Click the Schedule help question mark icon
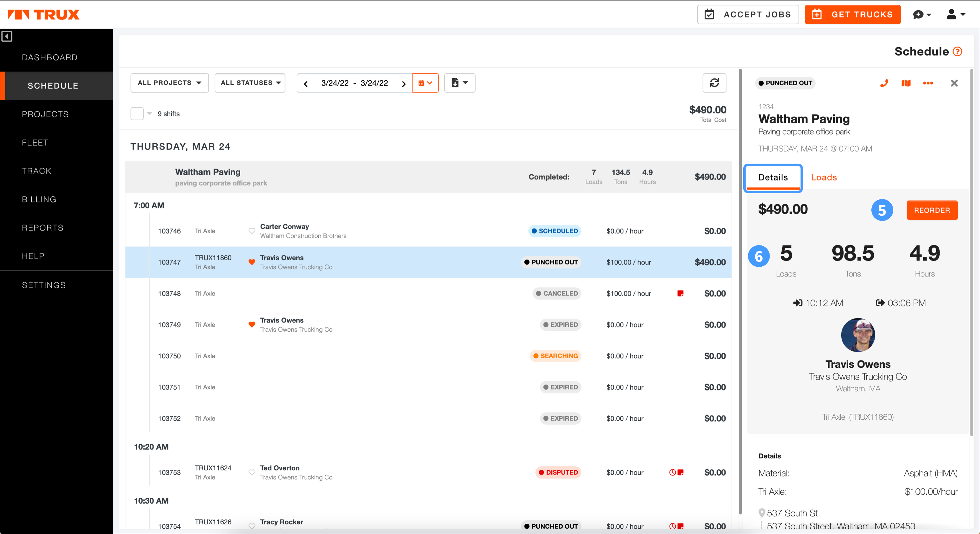This screenshot has height=534, width=980. tap(958, 51)
